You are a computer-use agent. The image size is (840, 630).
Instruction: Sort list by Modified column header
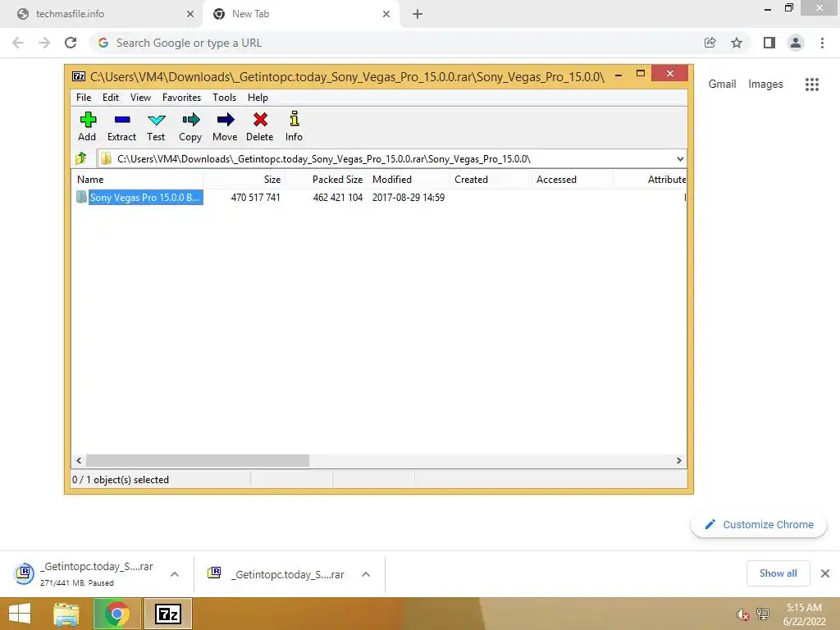[x=409, y=180]
